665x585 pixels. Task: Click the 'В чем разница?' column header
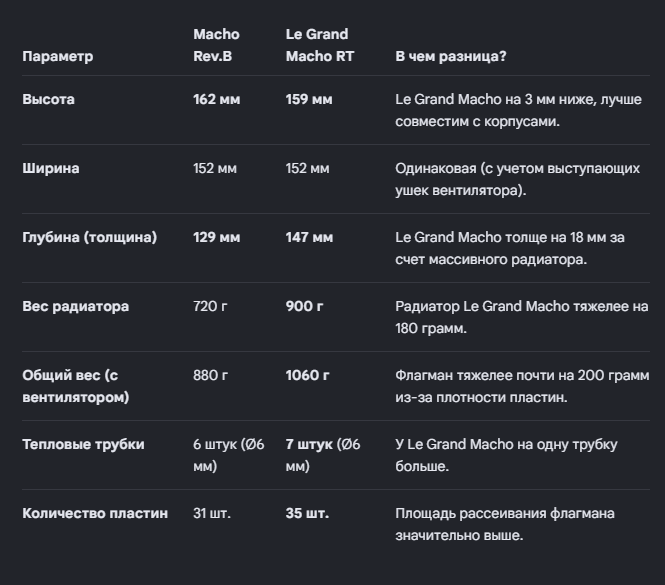[451, 56]
